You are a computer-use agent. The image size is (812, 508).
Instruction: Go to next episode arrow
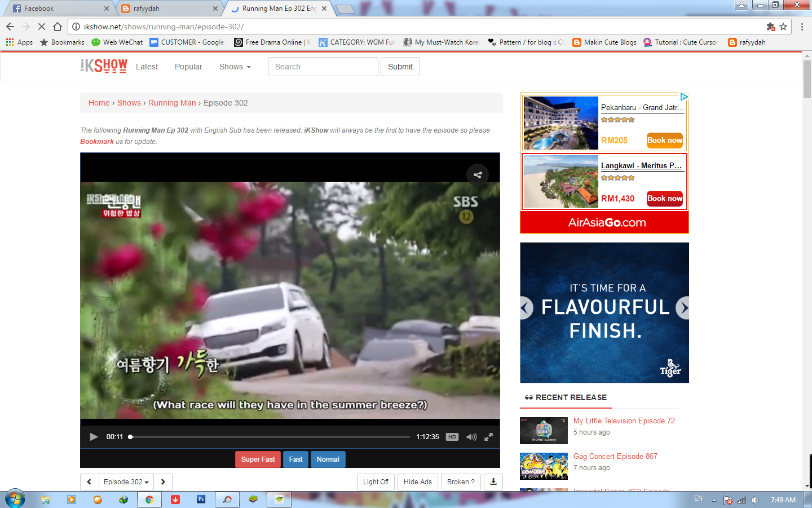pyautogui.click(x=163, y=482)
